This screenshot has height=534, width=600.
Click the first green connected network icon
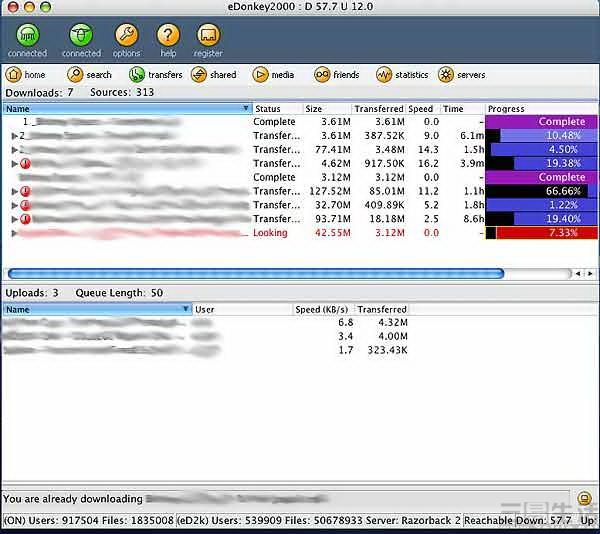coord(28,35)
